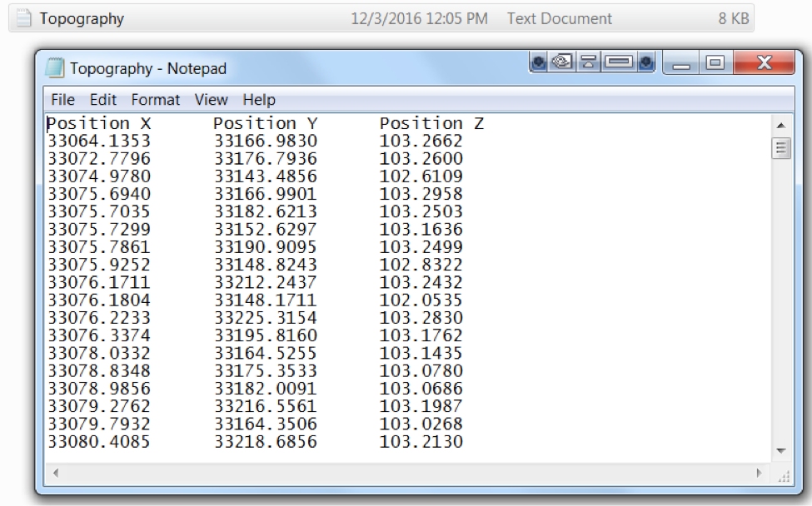Click the date 12/3/2016 12:05 PM

coord(420,18)
